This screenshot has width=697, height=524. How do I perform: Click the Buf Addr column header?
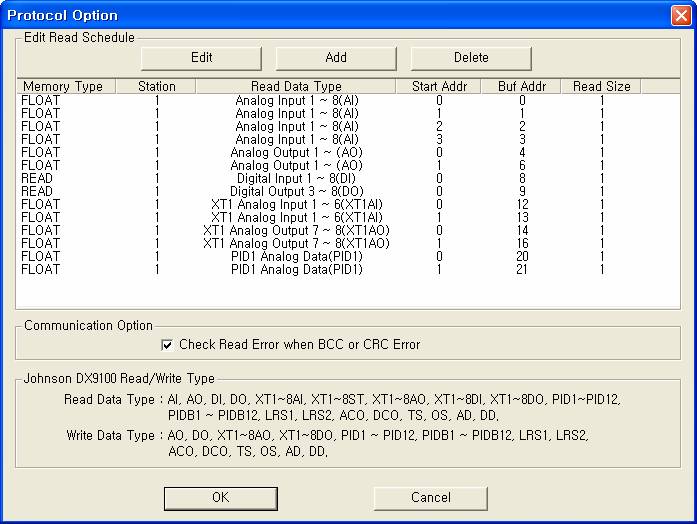[x=521, y=87]
